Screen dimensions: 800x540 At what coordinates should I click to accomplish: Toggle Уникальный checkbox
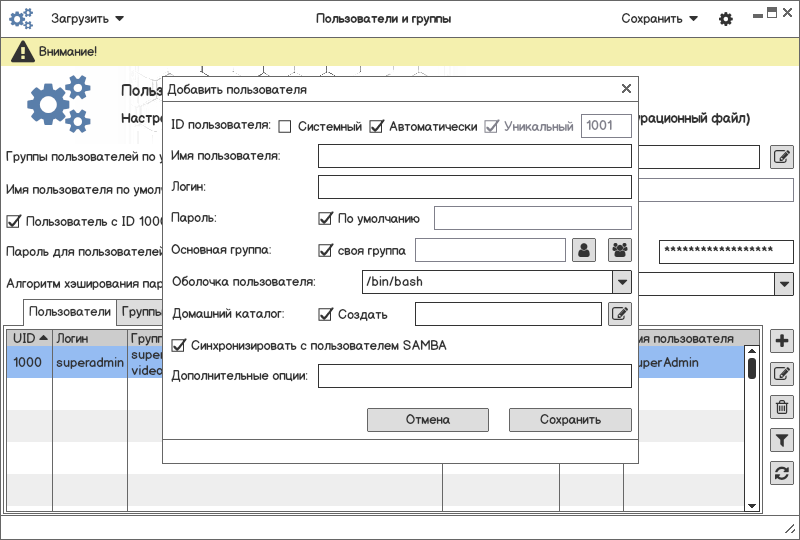coord(491,126)
